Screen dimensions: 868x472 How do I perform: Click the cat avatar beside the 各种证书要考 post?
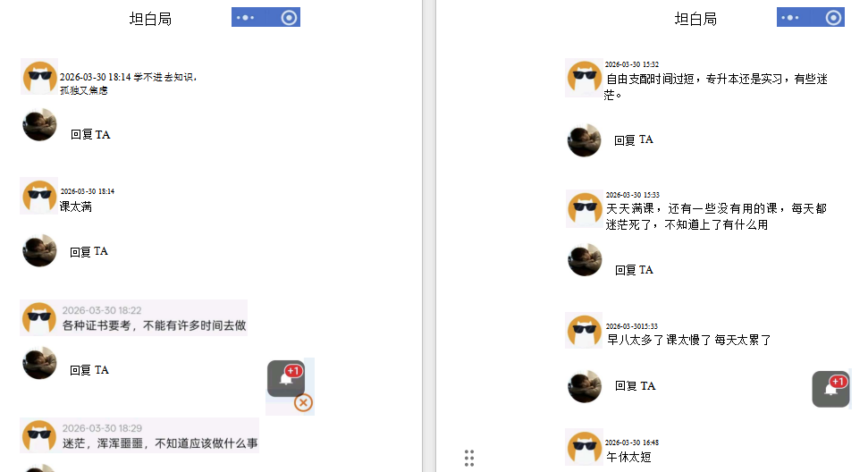[x=38, y=317]
